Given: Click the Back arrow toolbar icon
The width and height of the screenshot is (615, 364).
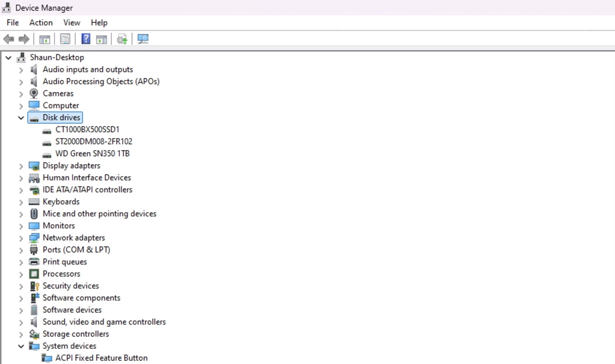Looking at the screenshot, I should [9, 39].
